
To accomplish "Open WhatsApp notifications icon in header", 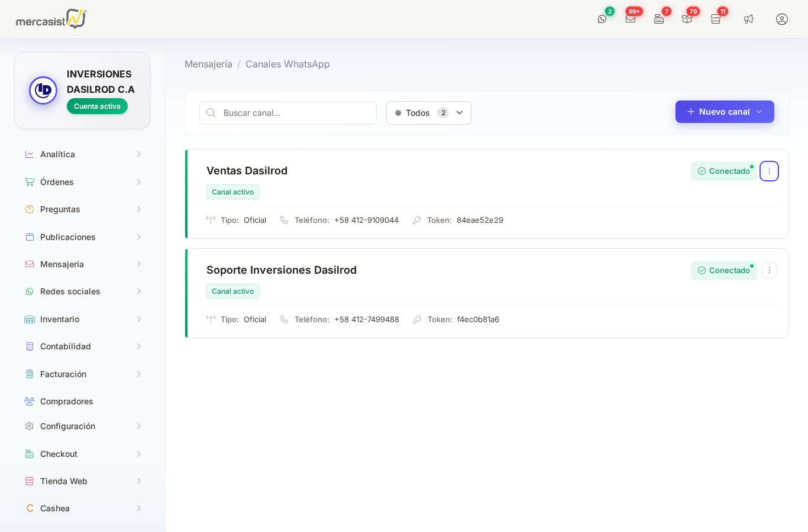I will 602,19.
